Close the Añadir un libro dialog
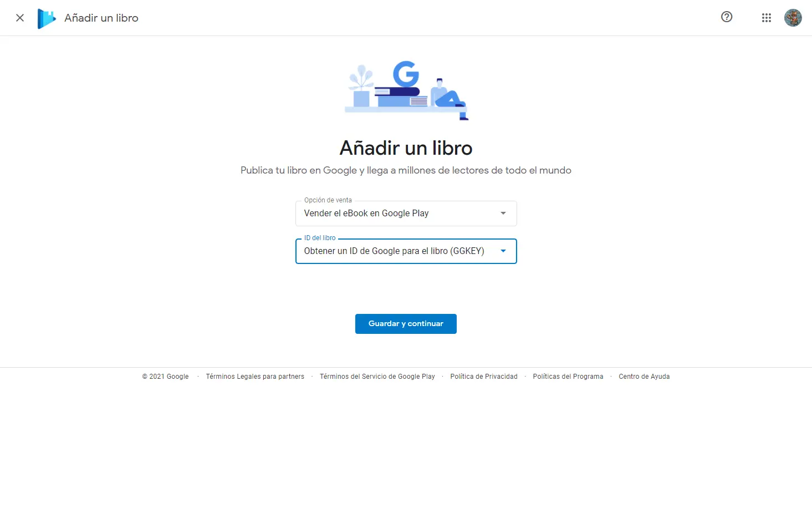The width and height of the screenshot is (812, 513). [x=20, y=18]
